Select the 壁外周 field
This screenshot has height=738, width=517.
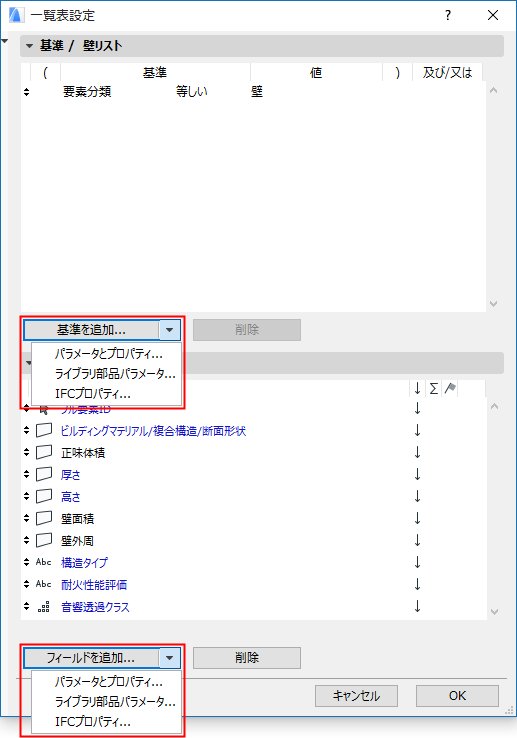[78, 541]
